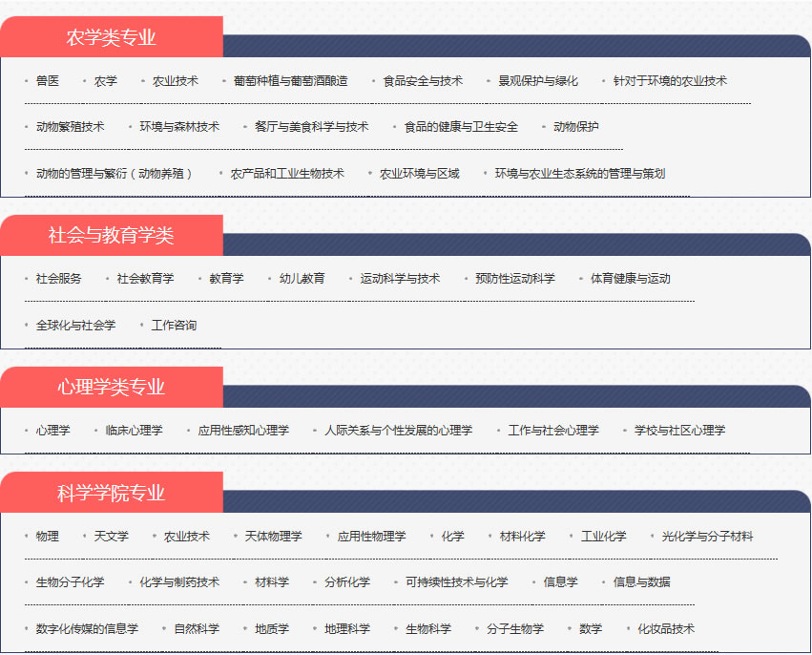
Task: Open 分析化学
Action: (x=347, y=582)
